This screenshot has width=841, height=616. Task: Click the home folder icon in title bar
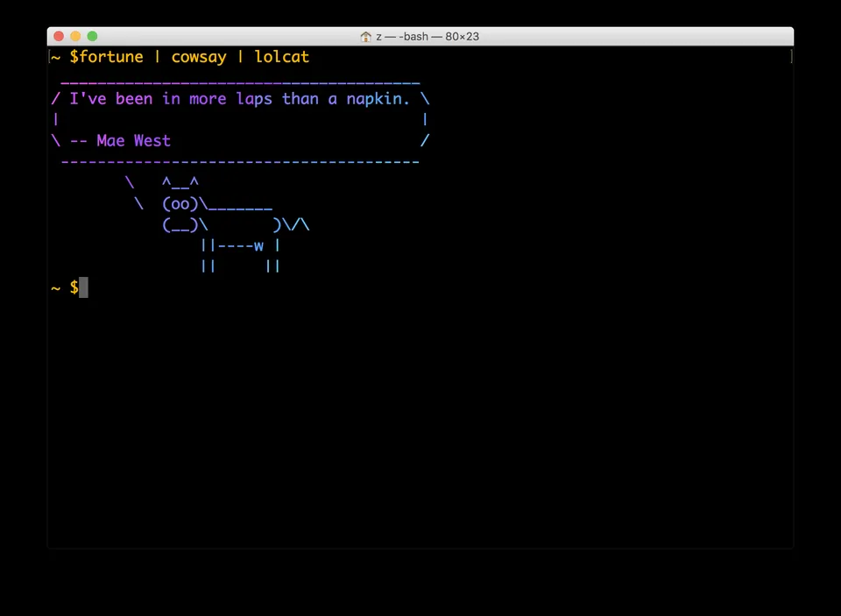click(366, 37)
